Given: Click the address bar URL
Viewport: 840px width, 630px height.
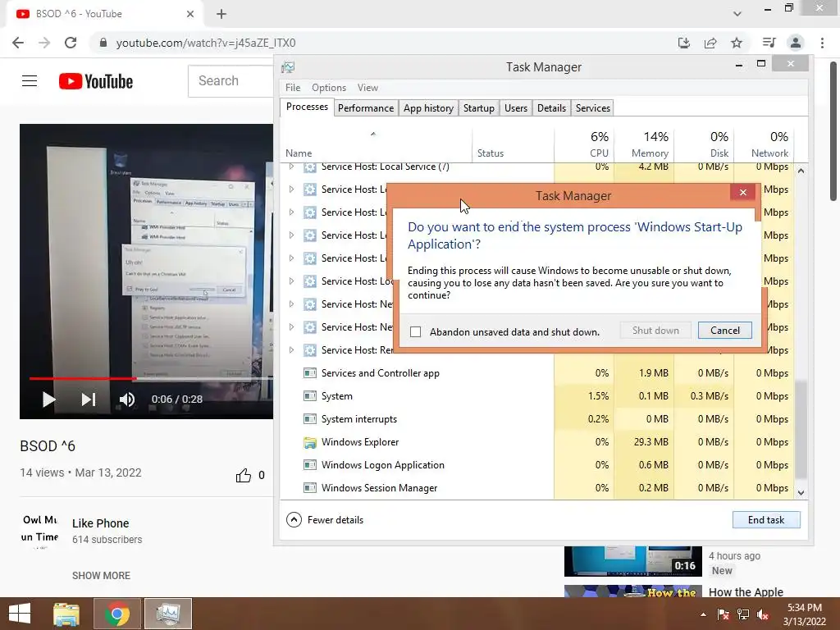Looking at the screenshot, I should pos(206,43).
